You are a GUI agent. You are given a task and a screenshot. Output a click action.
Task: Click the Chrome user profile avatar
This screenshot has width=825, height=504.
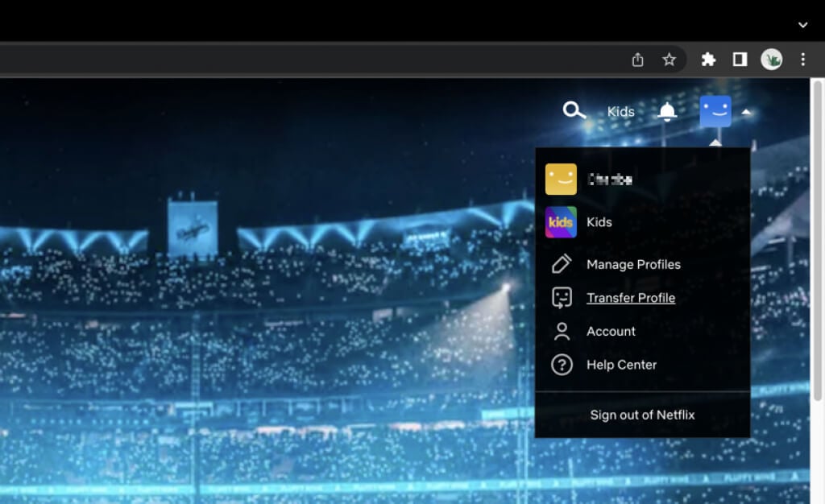tap(771, 60)
